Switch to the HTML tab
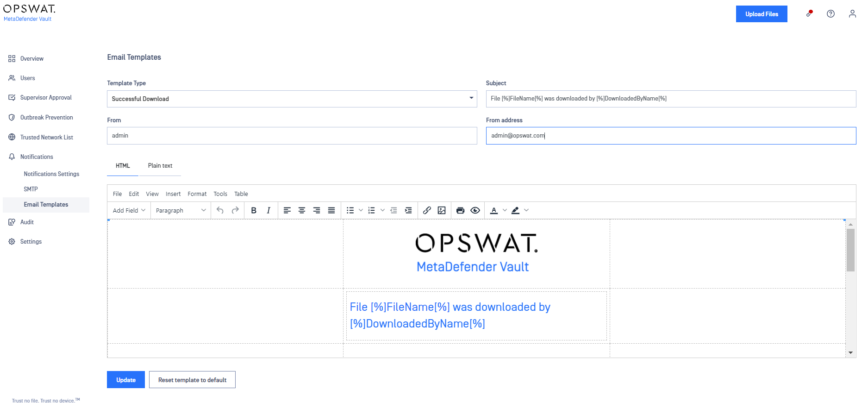This screenshot has height=409, width=868. pos(123,166)
